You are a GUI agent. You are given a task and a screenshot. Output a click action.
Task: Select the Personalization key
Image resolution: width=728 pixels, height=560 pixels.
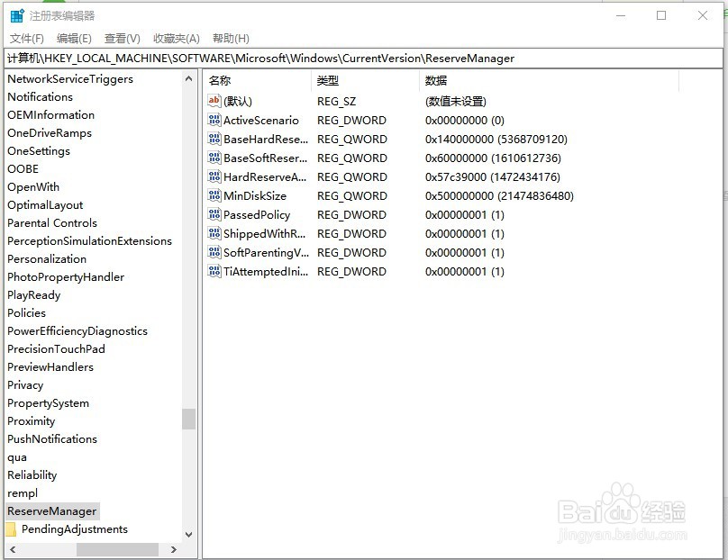click(47, 259)
